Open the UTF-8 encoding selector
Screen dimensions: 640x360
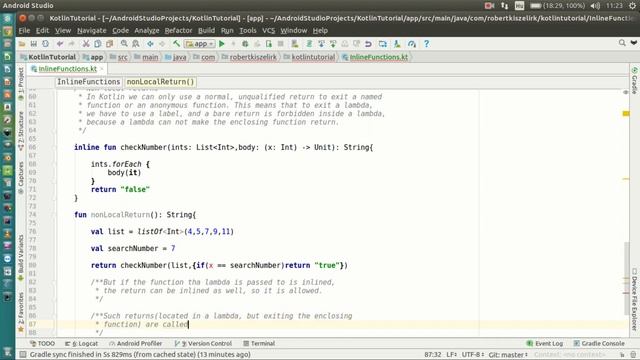tap(472, 354)
